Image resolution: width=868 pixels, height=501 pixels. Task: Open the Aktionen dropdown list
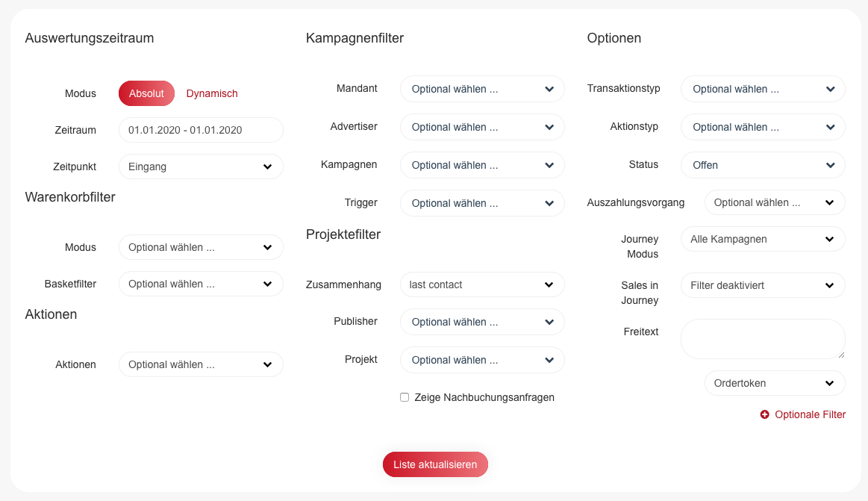click(201, 365)
